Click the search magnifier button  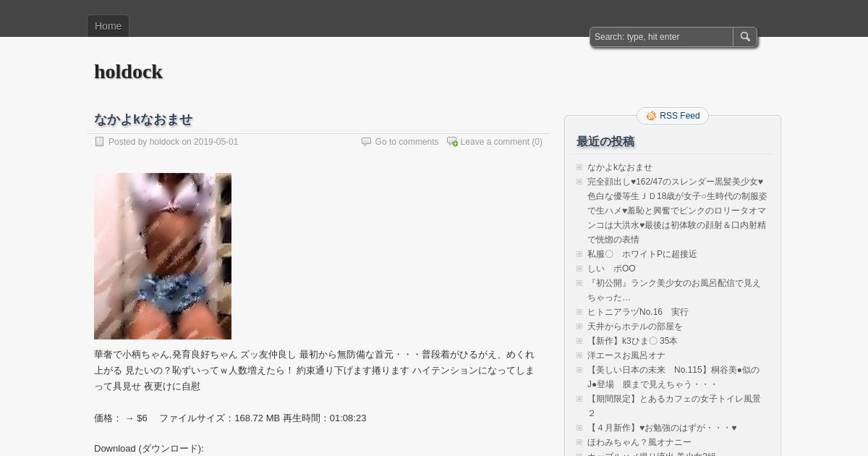(x=745, y=37)
